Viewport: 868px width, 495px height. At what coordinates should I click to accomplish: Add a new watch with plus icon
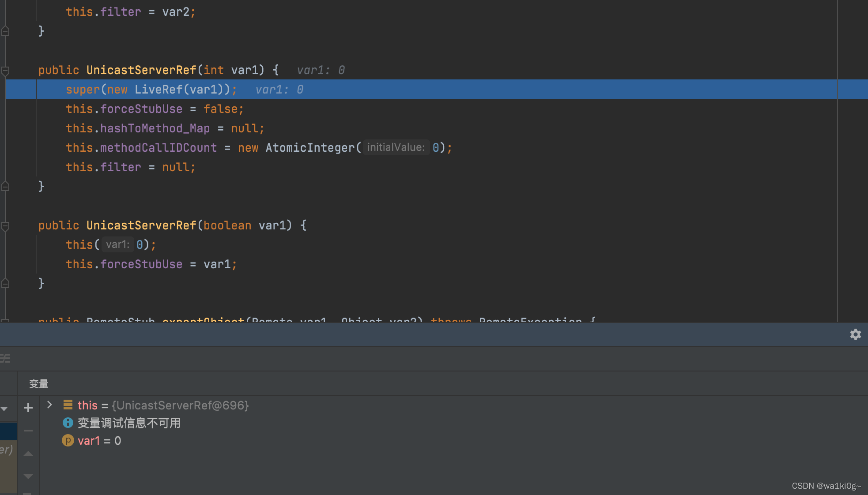28,408
